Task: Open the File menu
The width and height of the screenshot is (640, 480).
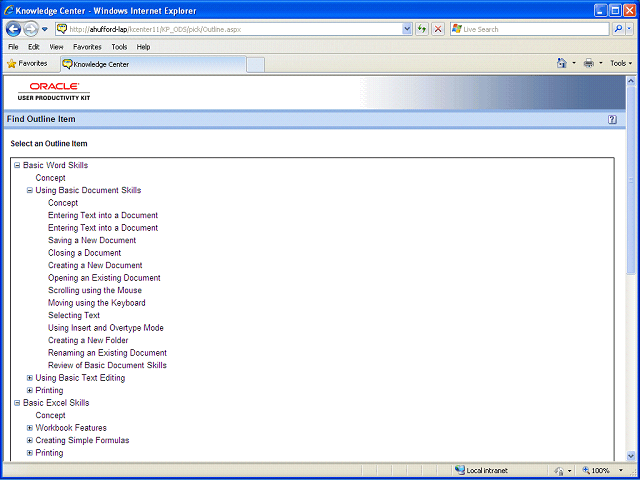Action: click(x=13, y=47)
